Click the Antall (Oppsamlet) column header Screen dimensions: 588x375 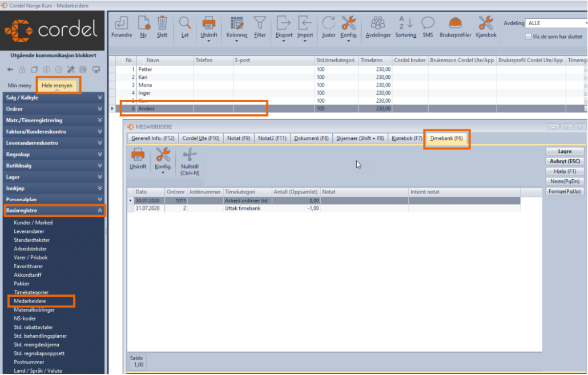point(296,192)
